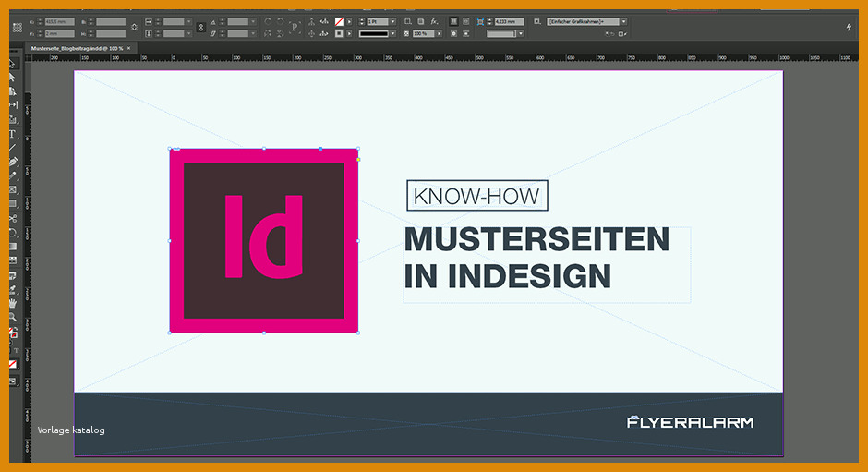This screenshot has height=472, width=868.
Task: Open the stroke style line dropdown
Action: [393, 34]
